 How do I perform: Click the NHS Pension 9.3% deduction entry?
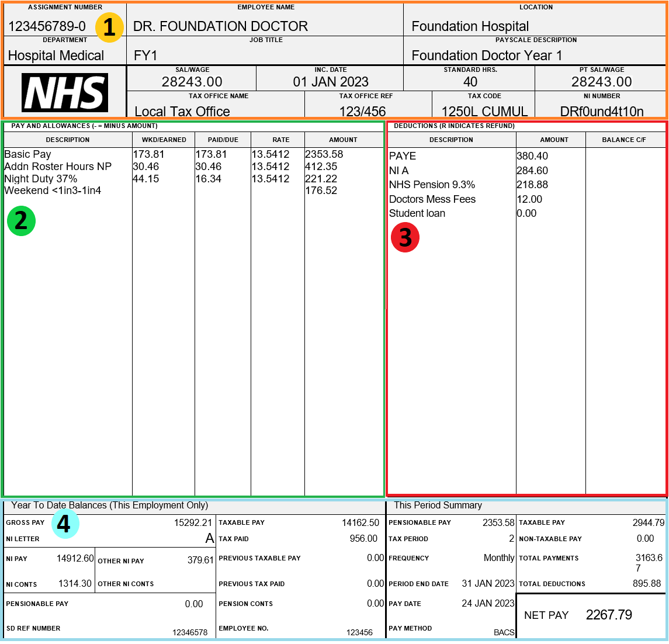click(x=432, y=185)
